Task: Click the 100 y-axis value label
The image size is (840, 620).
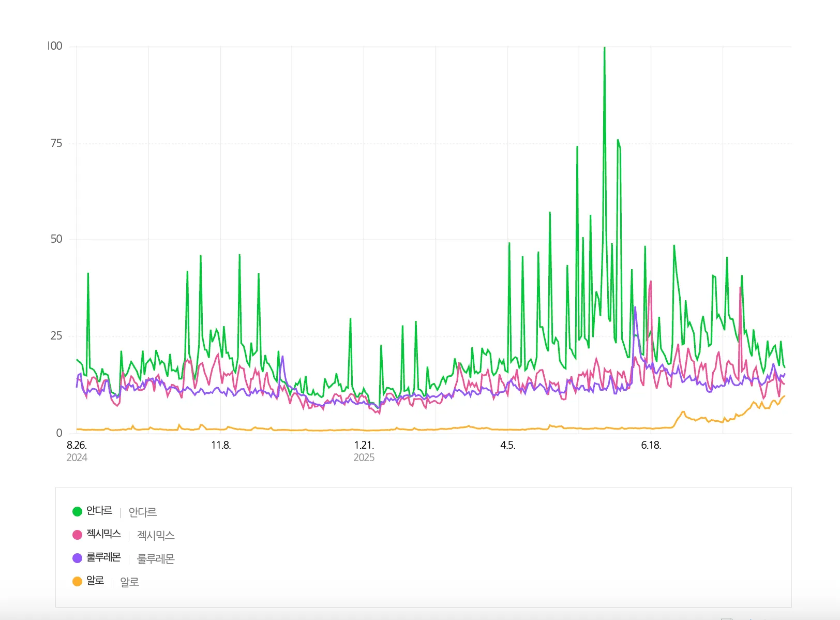Action: pos(55,46)
